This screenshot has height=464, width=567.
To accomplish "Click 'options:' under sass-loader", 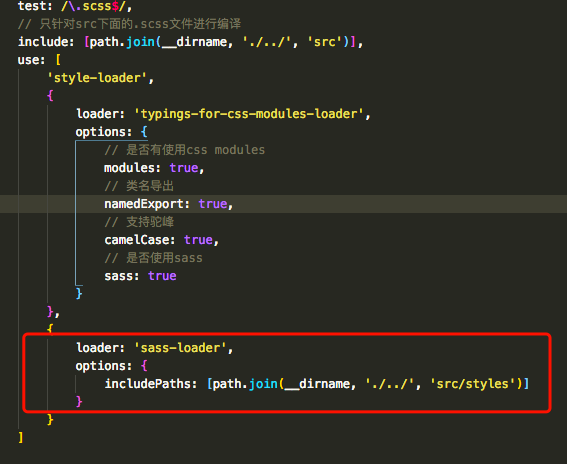I will [x=104, y=366].
